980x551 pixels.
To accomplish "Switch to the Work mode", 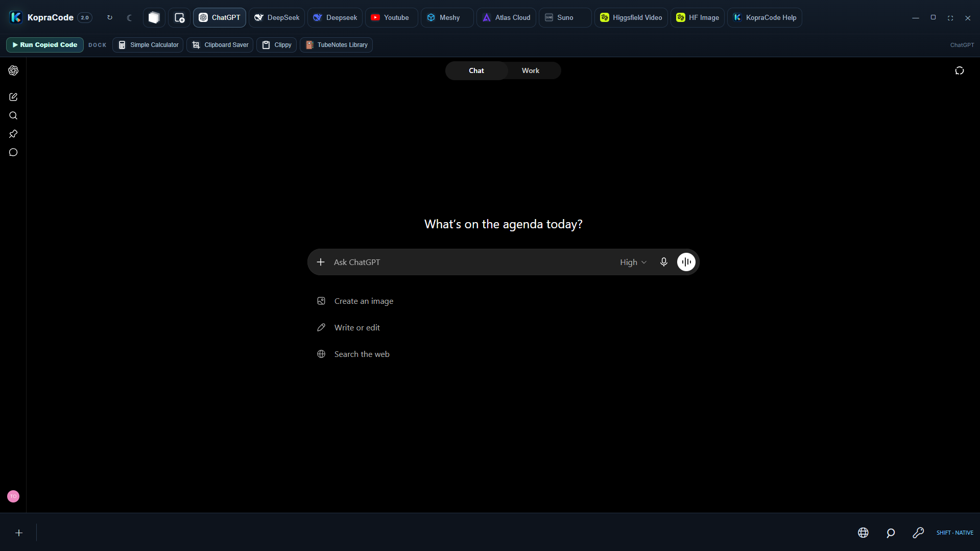I will coord(531,70).
